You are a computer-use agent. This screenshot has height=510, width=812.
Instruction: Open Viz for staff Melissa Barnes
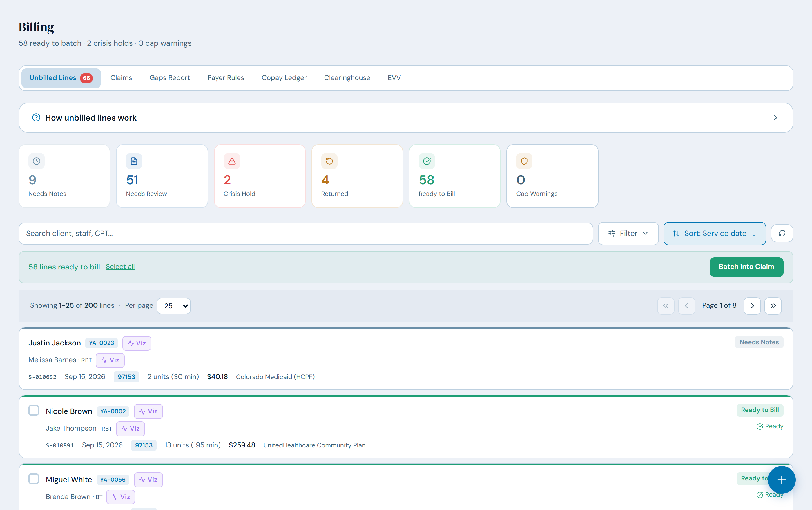click(110, 360)
